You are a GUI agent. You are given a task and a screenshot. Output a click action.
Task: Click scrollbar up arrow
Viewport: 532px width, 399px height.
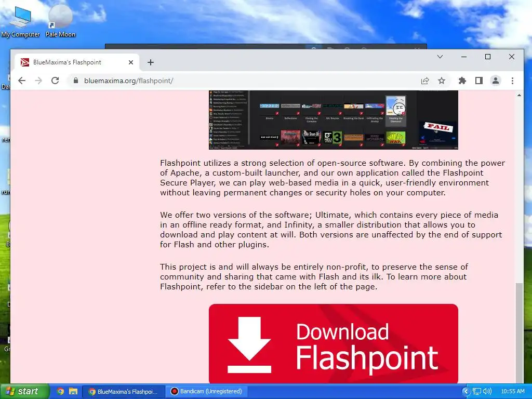pos(519,96)
